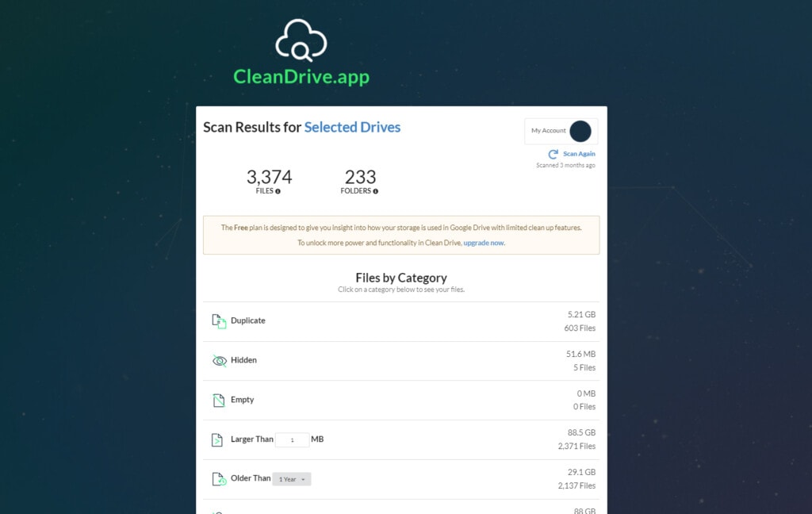812x514 pixels.
Task: Click the 51.6 MB hidden size value
Action: (581, 354)
